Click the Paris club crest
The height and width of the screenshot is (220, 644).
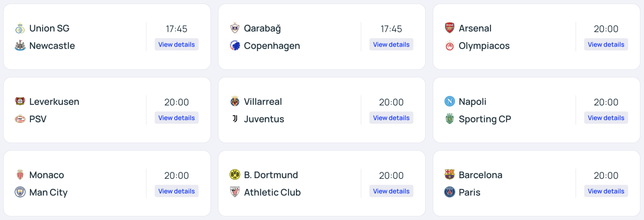tap(450, 192)
